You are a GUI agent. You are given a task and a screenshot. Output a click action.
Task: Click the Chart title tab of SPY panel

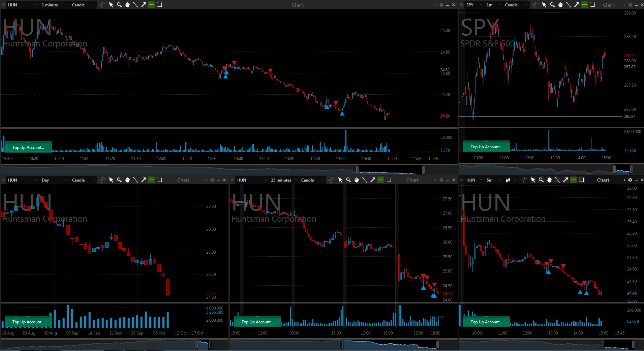coord(609,5)
